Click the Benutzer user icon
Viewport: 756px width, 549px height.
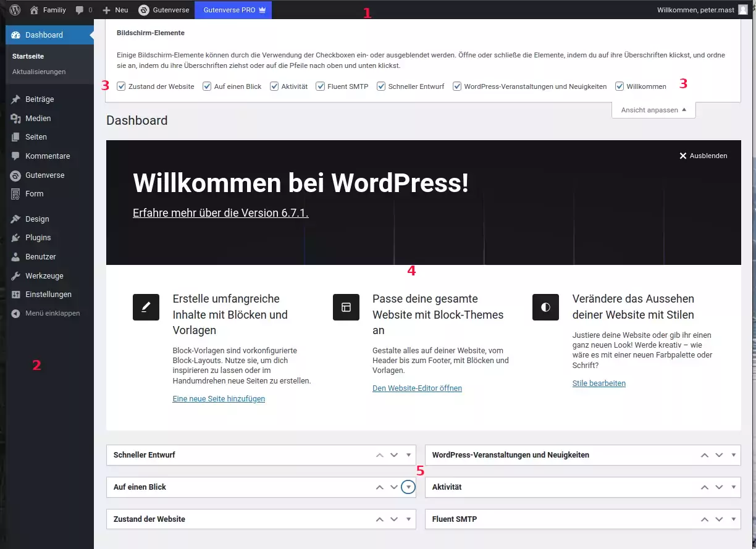16,257
